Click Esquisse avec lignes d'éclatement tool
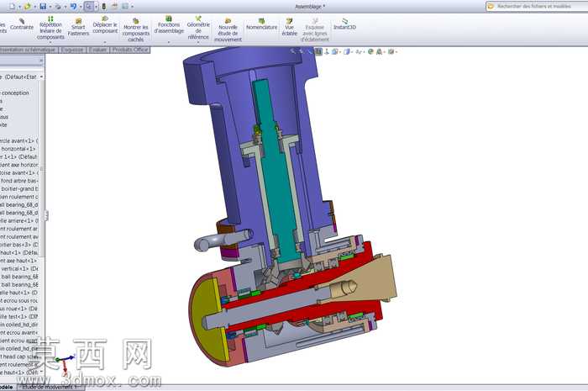 tap(315, 30)
